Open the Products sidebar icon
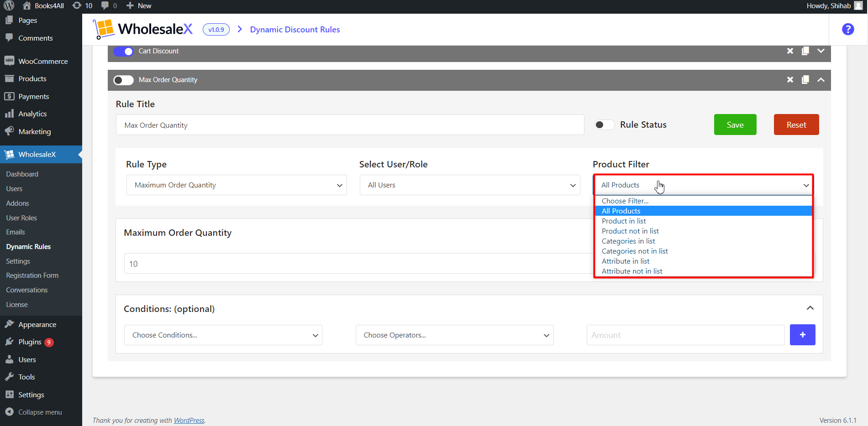The height and width of the screenshot is (426, 868). (x=9, y=78)
